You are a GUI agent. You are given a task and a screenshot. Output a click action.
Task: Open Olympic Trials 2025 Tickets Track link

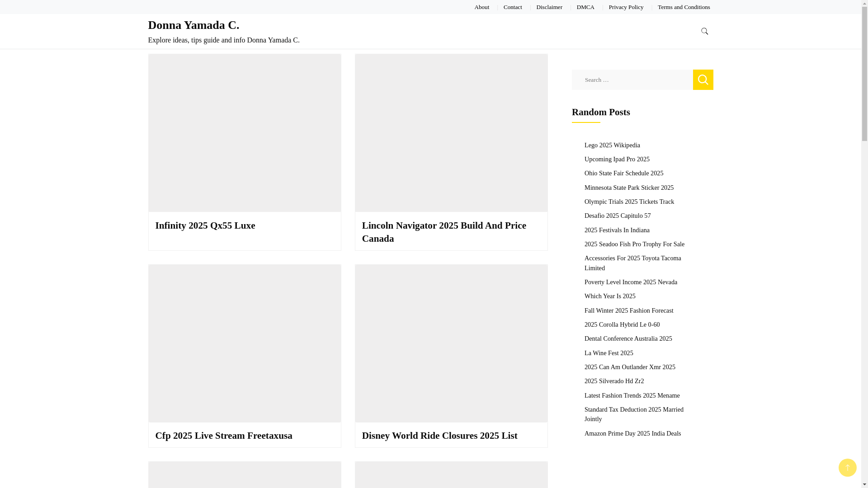(629, 202)
